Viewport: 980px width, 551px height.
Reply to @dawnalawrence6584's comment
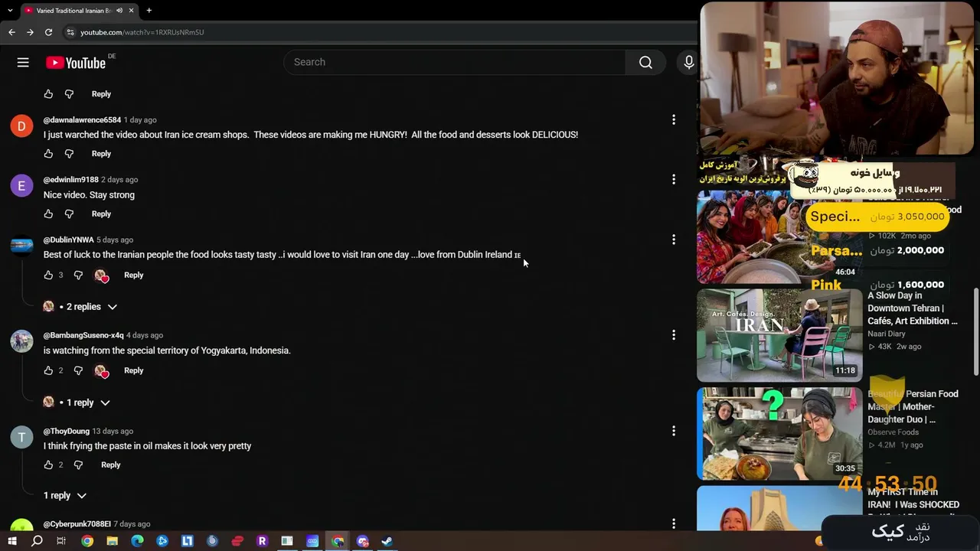(101, 154)
